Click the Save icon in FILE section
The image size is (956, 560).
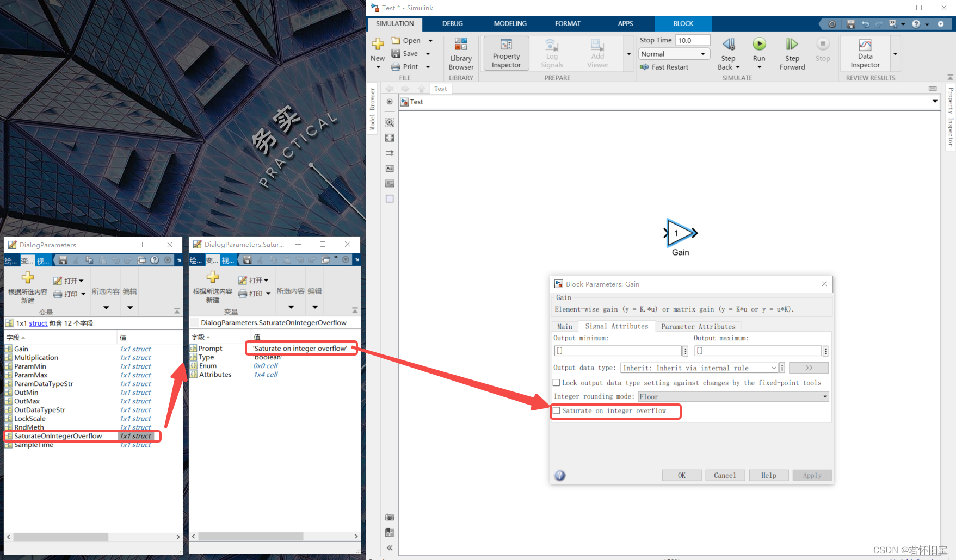click(x=396, y=53)
